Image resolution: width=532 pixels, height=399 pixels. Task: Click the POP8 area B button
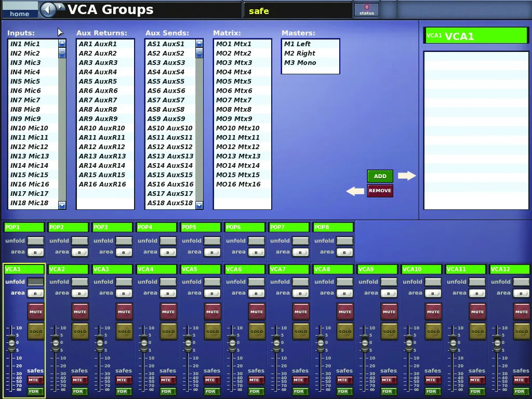point(344,252)
